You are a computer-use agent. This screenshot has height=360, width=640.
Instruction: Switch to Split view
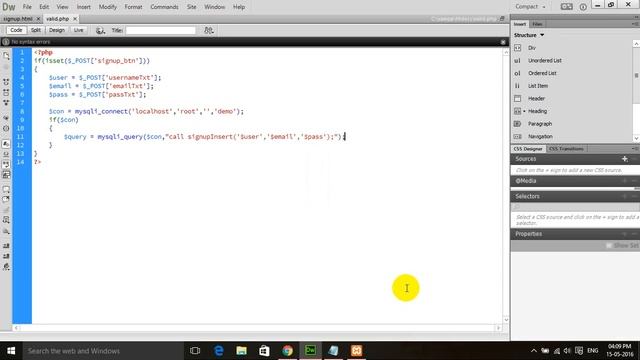tap(36, 30)
